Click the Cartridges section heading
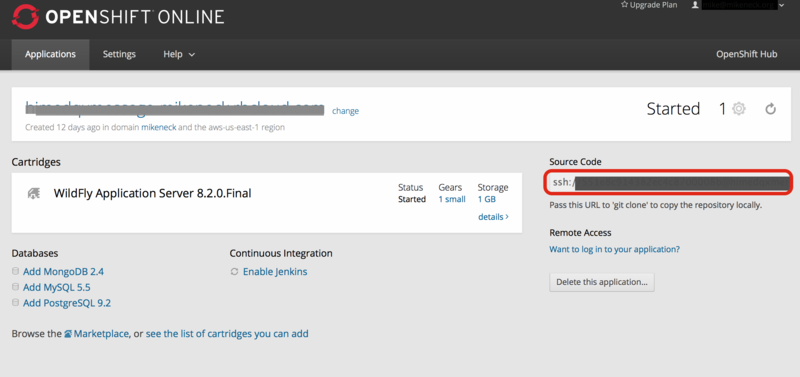 [36, 162]
